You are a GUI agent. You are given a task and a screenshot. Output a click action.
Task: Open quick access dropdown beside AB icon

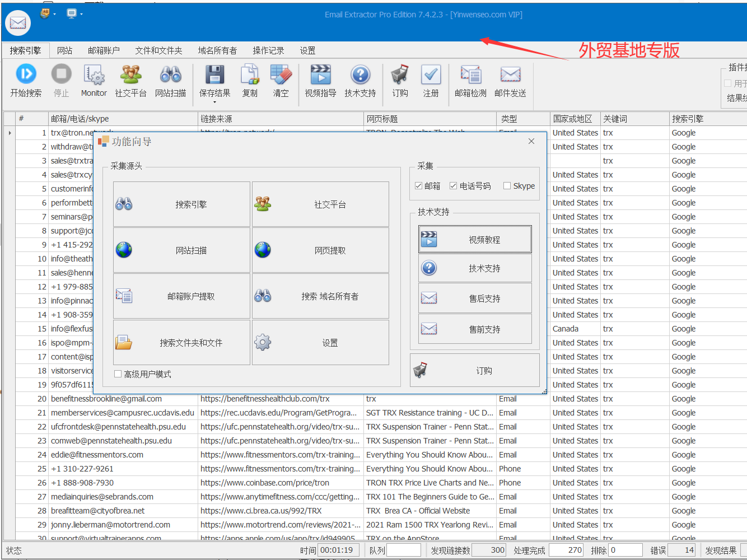click(x=54, y=14)
